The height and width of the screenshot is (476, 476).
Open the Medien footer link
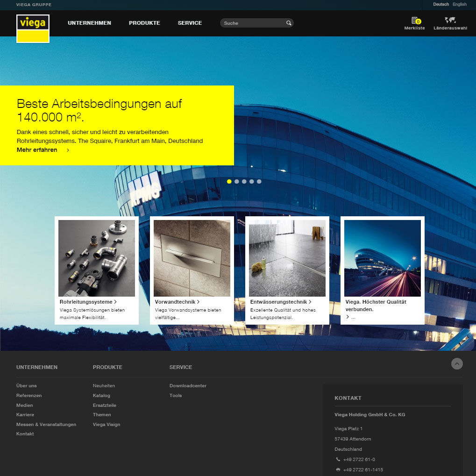pos(25,405)
